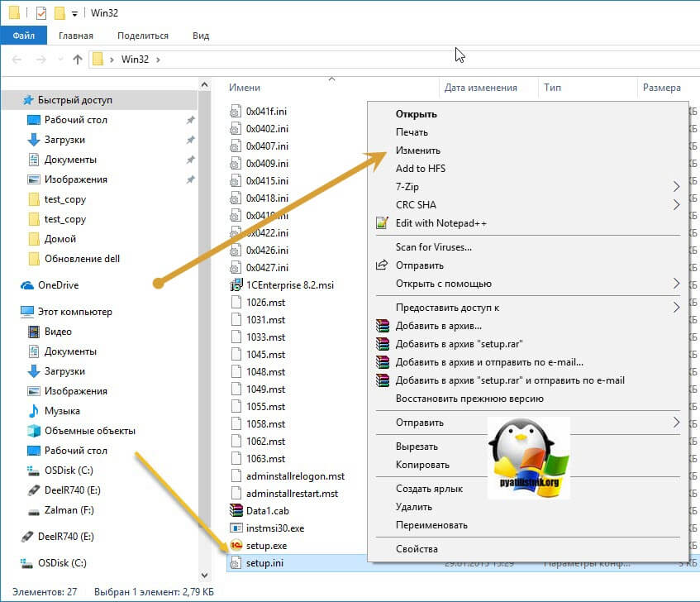Screen dimensions: 700x602
Task: Click the Notepad++ icon in context menu
Action: [x=381, y=223]
